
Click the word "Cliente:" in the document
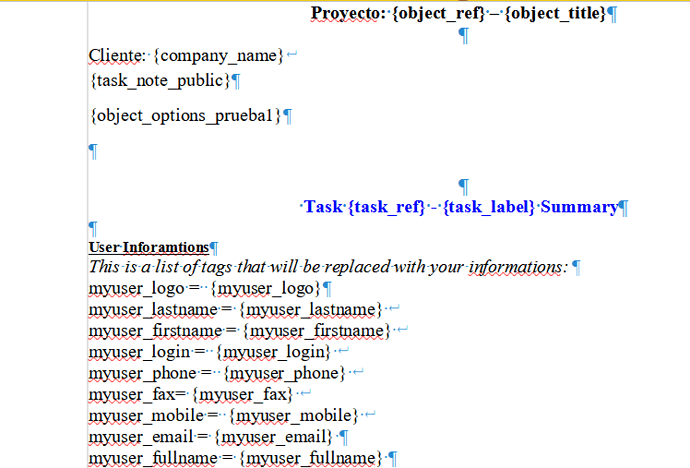tap(117, 55)
